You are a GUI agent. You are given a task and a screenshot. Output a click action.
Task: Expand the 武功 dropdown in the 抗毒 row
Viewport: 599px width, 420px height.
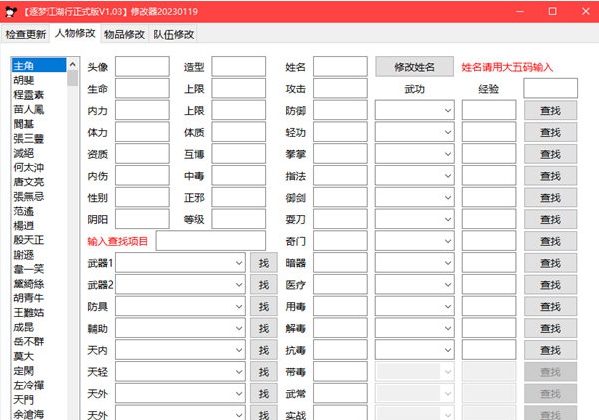pyautogui.click(x=415, y=350)
